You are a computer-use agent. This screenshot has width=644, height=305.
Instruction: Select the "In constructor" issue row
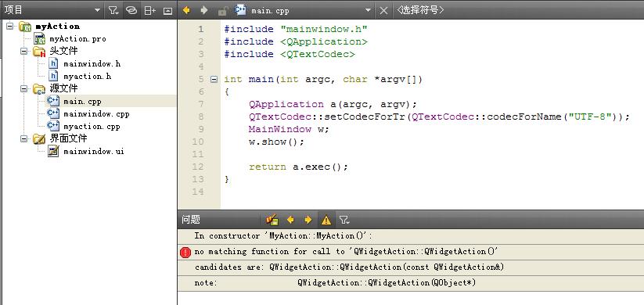tap(411, 236)
